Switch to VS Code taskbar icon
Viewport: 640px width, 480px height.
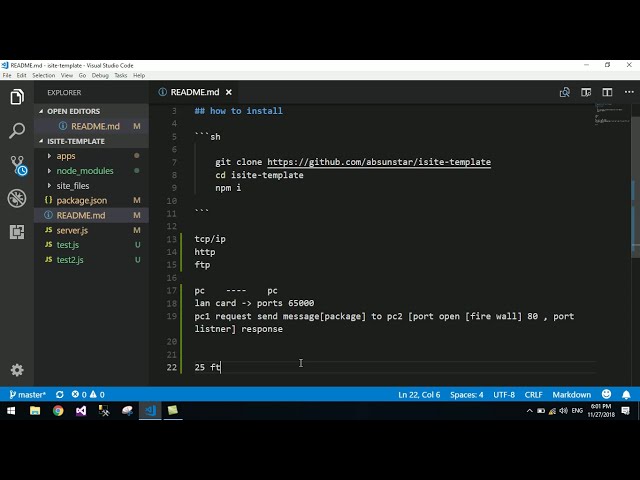click(150, 411)
